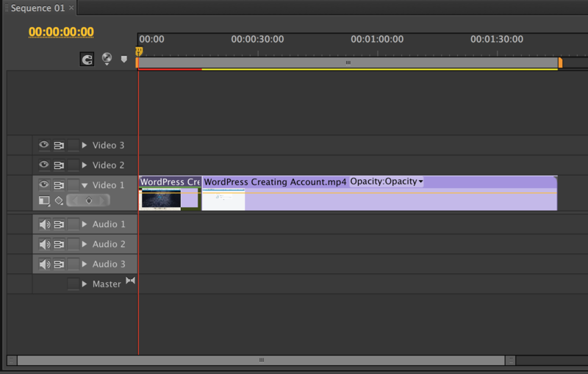Click the 00:00:00:00 timecode display
The height and width of the screenshot is (374, 588).
(61, 32)
